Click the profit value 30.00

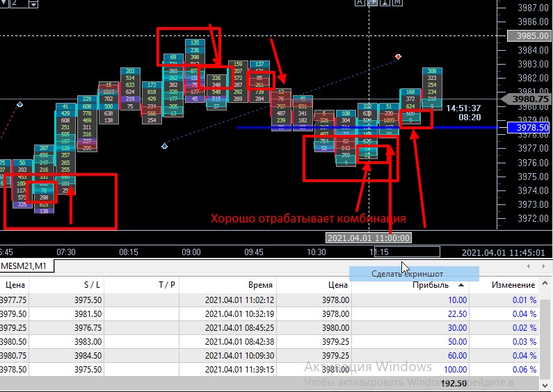(457, 328)
